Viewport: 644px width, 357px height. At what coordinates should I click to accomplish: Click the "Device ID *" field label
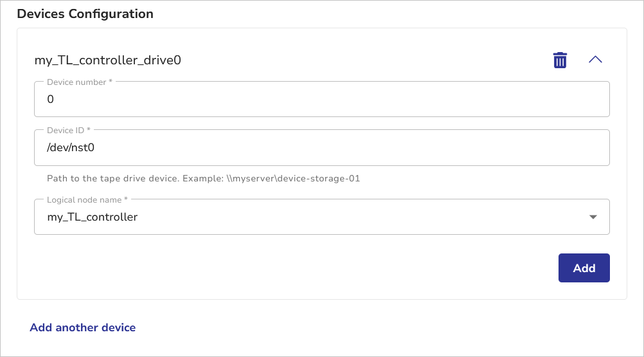tap(69, 131)
